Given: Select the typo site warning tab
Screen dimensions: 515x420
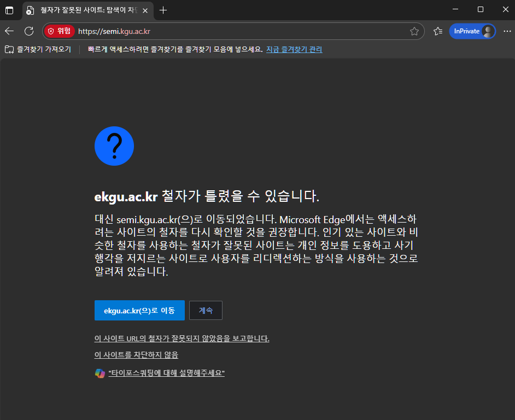Looking at the screenshot, I should click(87, 10).
